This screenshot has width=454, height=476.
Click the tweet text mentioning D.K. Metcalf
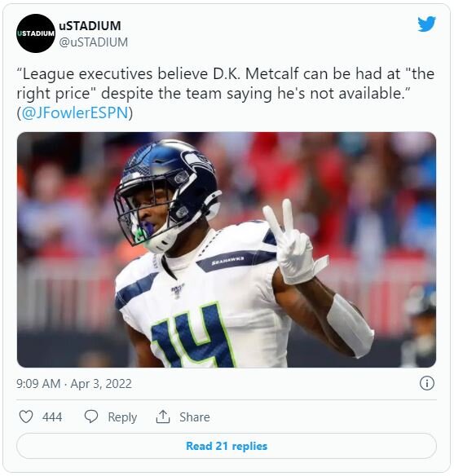tap(226, 93)
